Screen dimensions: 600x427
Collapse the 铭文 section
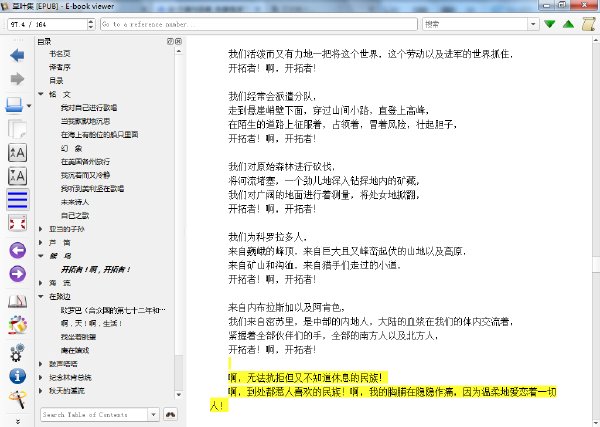(x=41, y=94)
